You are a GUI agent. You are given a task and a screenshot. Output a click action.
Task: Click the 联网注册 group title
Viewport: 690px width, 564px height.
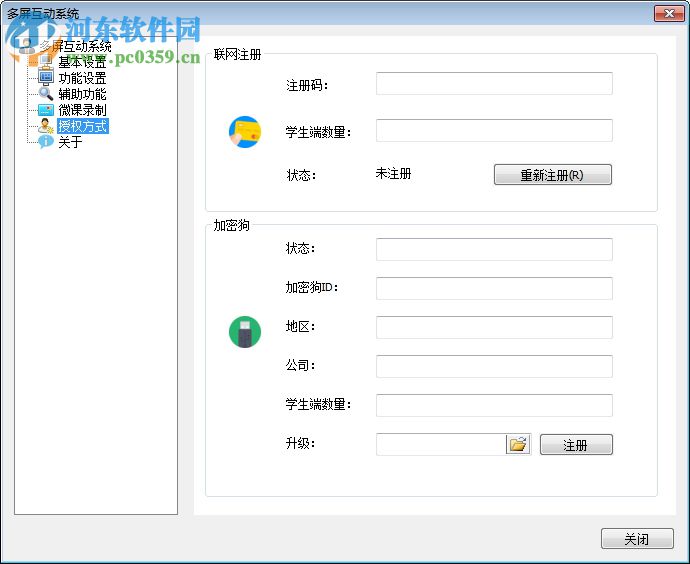pyautogui.click(x=238, y=55)
